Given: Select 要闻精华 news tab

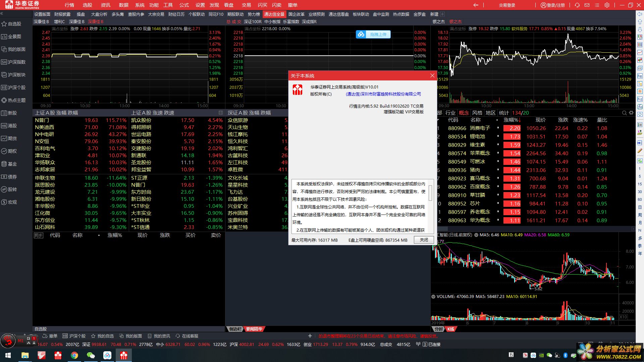Looking at the screenshot, I should 254,329.
